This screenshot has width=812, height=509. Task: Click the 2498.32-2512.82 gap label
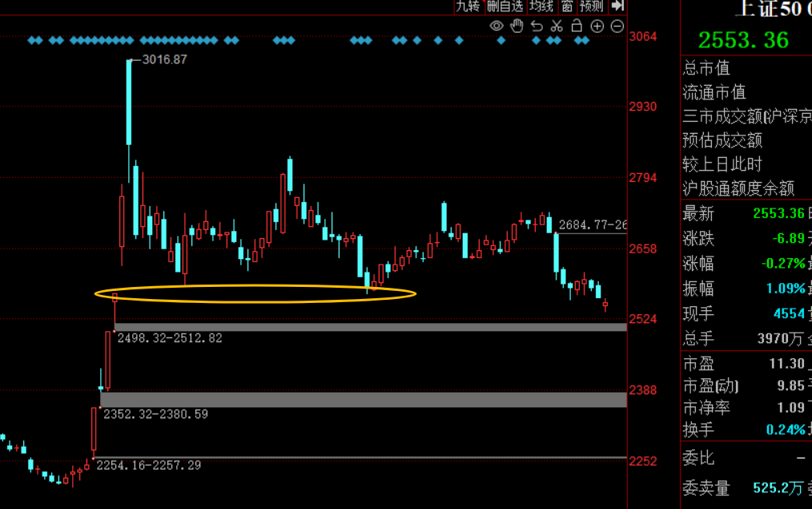[x=170, y=338]
